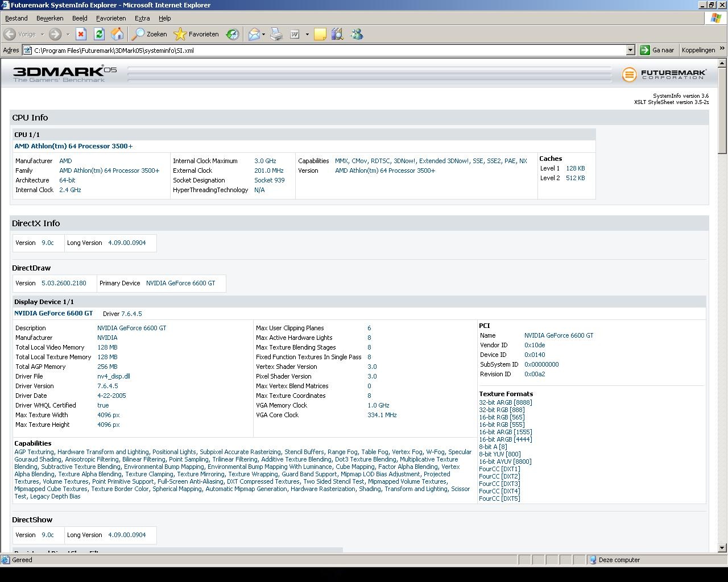Click the Futuremark orange logo emblem
Image resolution: width=728 pixels, height=582 pixels.
click(x=629, y=74)
